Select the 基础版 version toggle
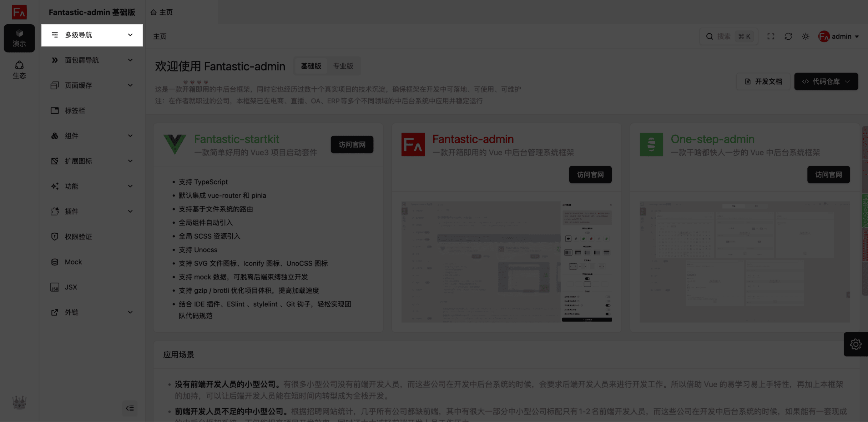This screenshot has height=422, width=868. pyautogui.click(x=311, y=66)
